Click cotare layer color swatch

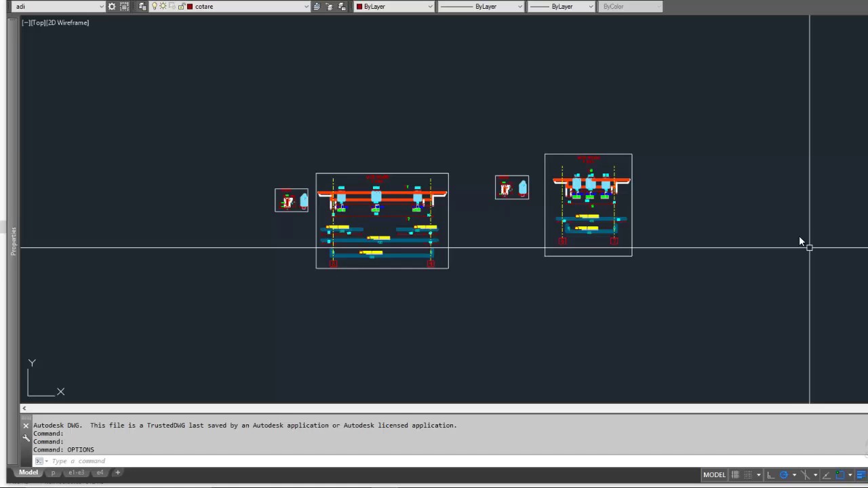[190, 6]
